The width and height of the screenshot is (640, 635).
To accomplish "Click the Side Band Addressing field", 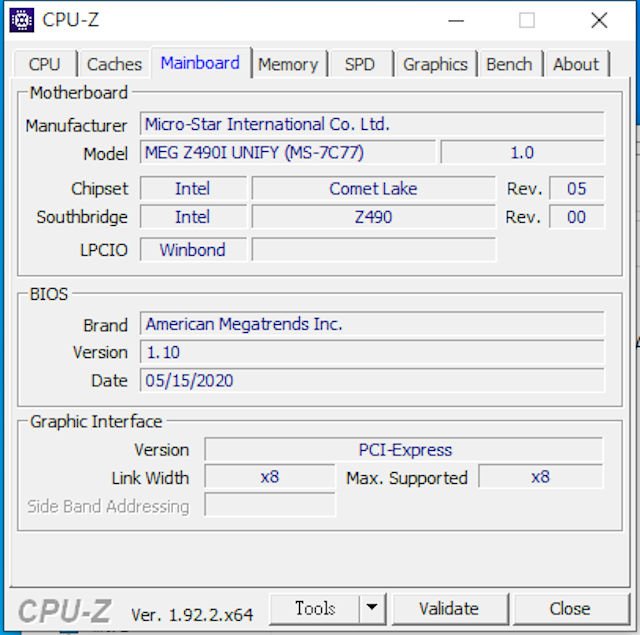I will pos(270,505).
